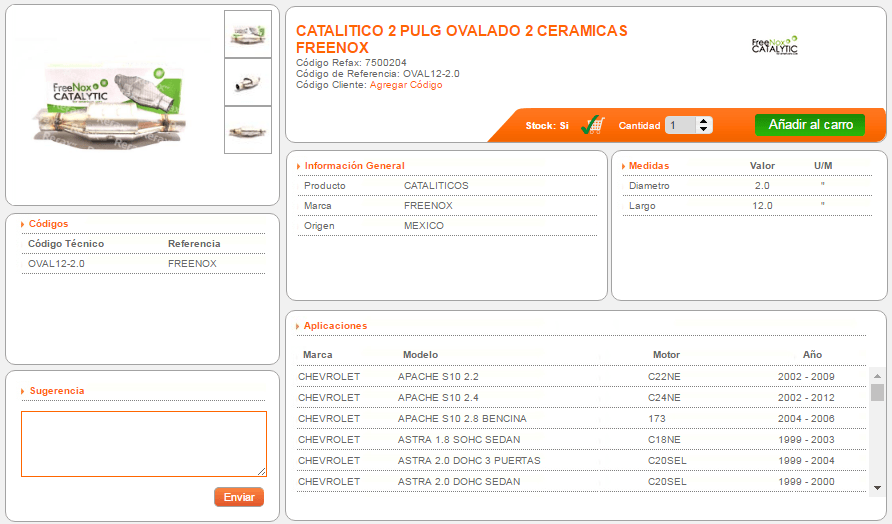Click the Aplicaciones section header
The width and height of the screenshot is (892, 524).
pos(335,325)
